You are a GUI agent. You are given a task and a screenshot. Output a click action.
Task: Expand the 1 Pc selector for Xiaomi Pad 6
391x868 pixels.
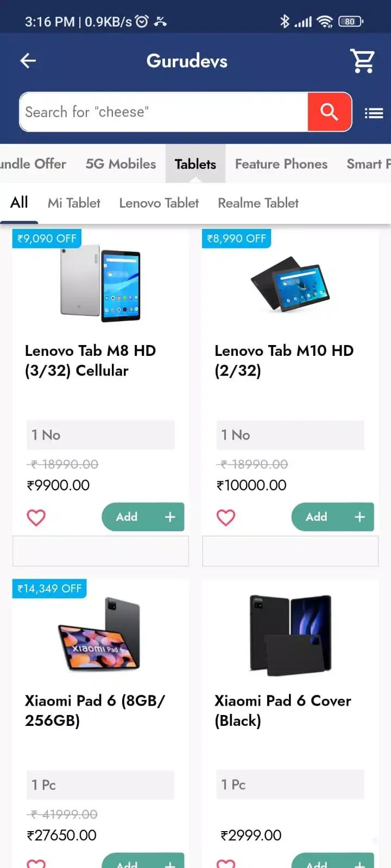tap(100, 785)
